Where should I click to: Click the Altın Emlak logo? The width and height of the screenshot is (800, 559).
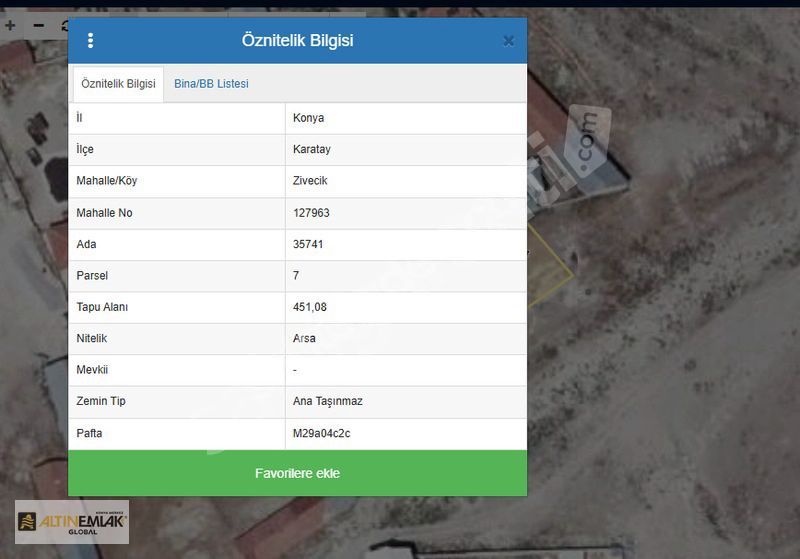72,522
